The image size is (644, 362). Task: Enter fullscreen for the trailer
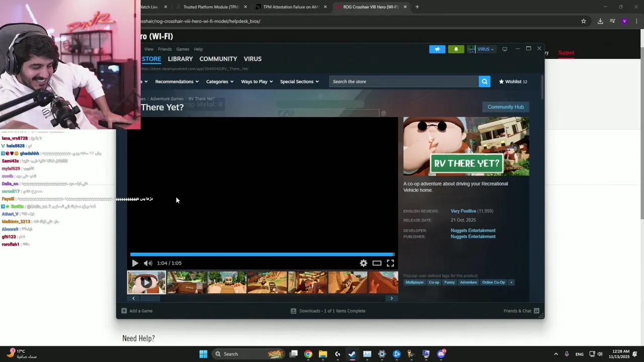pos(390,263)
